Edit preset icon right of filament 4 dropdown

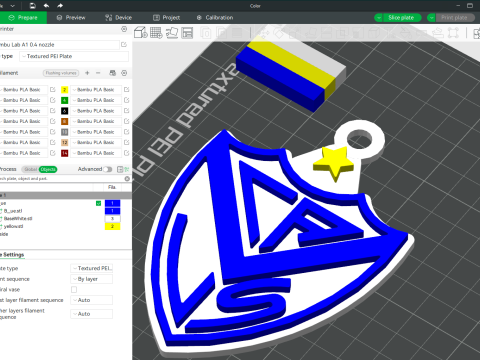coord(127,100)
